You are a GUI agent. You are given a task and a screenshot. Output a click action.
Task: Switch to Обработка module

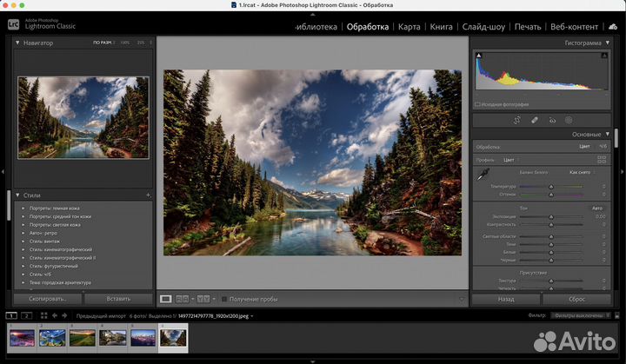[x=367, y=27]
